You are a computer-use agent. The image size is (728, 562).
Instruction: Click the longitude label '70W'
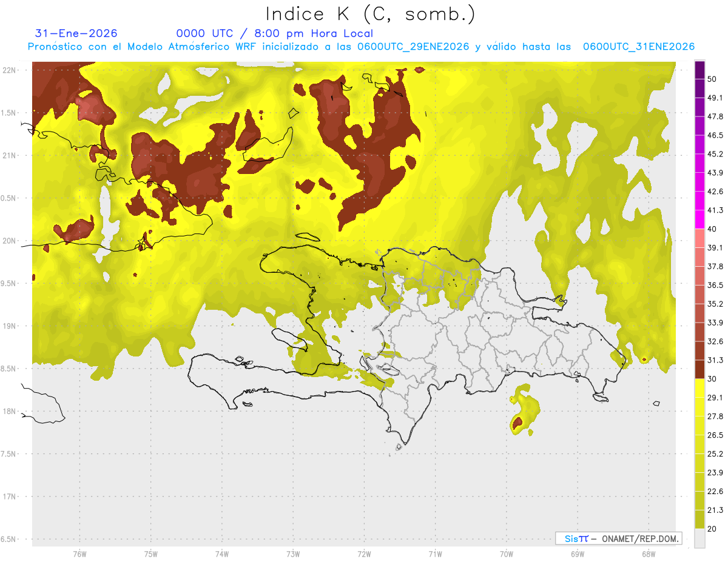click(x=506, y=554)
